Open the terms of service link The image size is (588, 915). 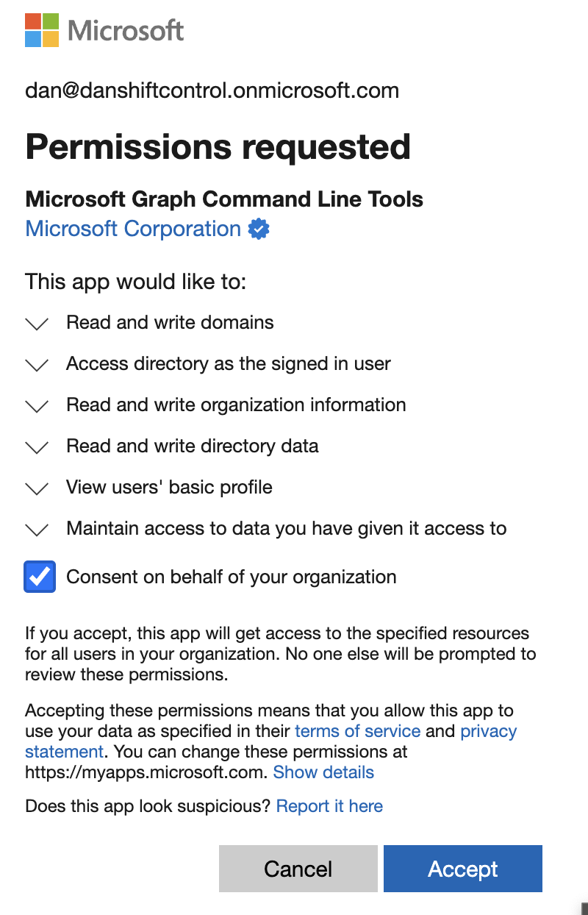point(357,730)
